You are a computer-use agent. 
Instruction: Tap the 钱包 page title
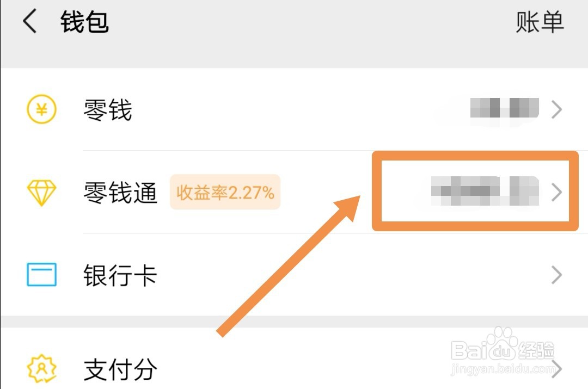click(85, 22)
